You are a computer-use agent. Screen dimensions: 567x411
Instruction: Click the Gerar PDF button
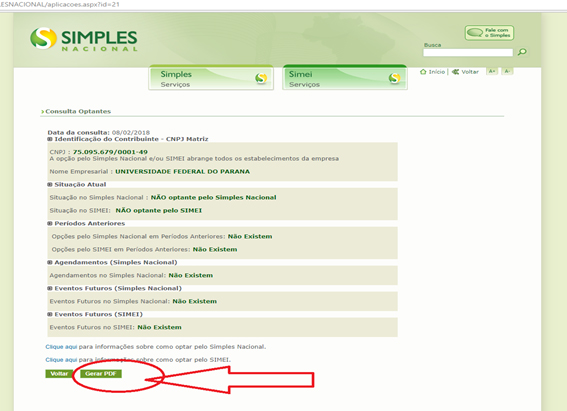pyautogui.click(x=101, y=374)
